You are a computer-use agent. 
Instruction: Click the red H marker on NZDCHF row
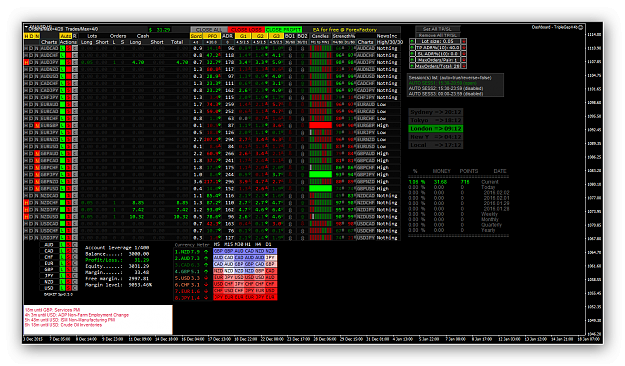click(26, 203)
